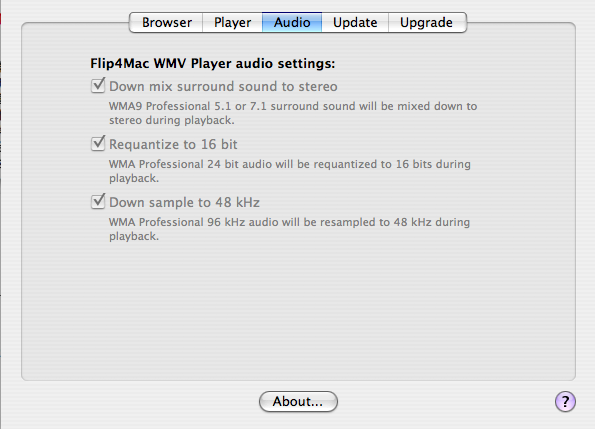
Task: Toggle Down mix surround sound checkbox
Action: click(98, 86)
